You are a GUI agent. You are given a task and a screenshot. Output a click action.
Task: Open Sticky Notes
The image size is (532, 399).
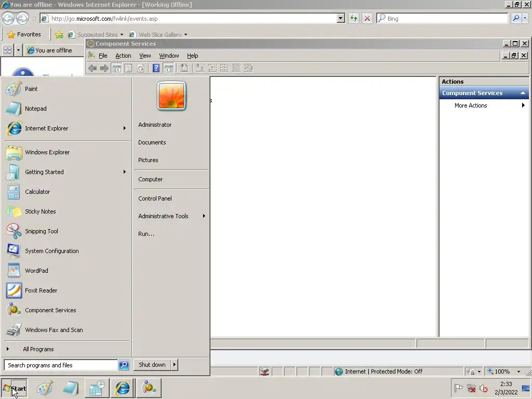point(67,211)
